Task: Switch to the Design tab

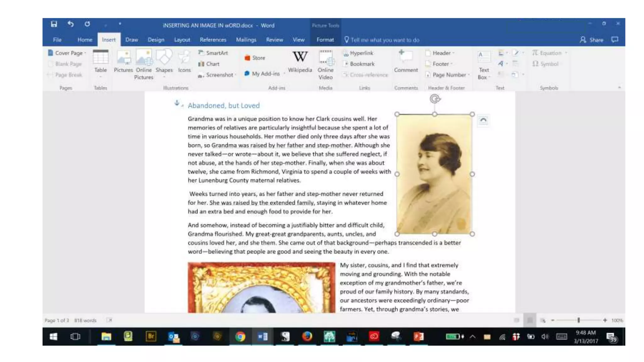Action: coord(156,40)
